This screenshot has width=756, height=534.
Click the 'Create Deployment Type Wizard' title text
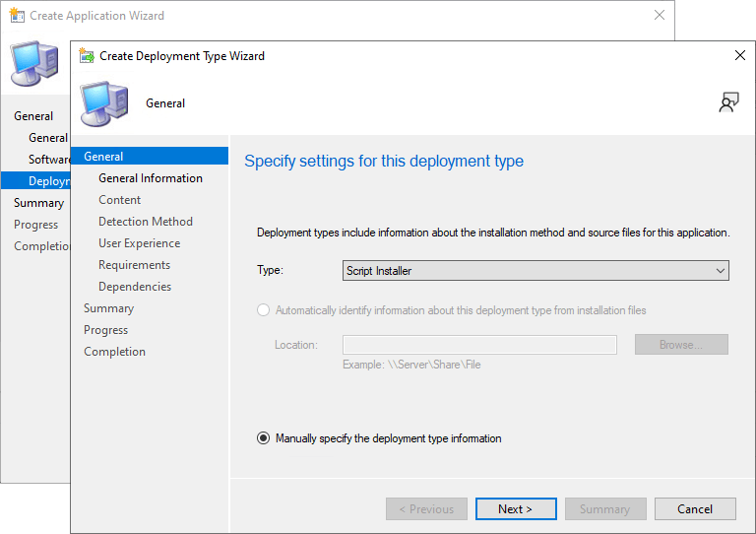click(x=182, y=56)
